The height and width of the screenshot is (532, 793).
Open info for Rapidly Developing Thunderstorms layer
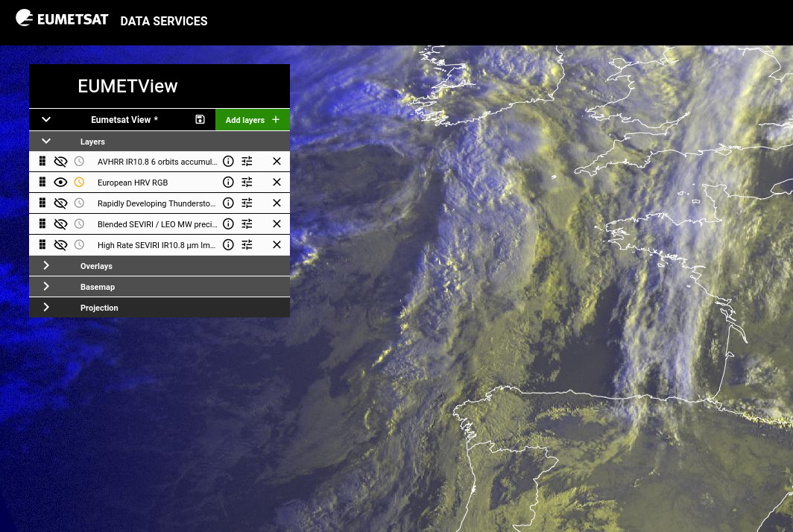[229, 203]
